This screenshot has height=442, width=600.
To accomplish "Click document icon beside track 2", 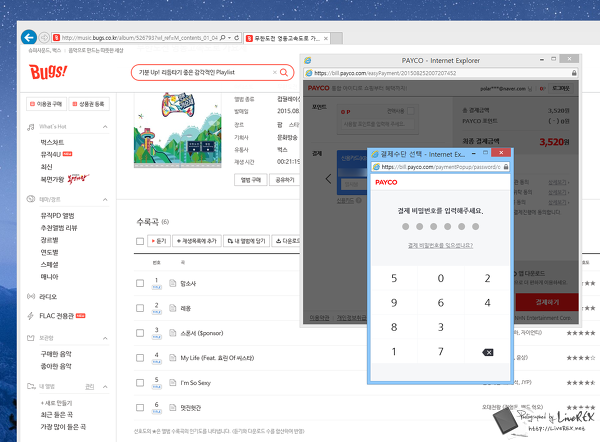I will tap(173, 308).
